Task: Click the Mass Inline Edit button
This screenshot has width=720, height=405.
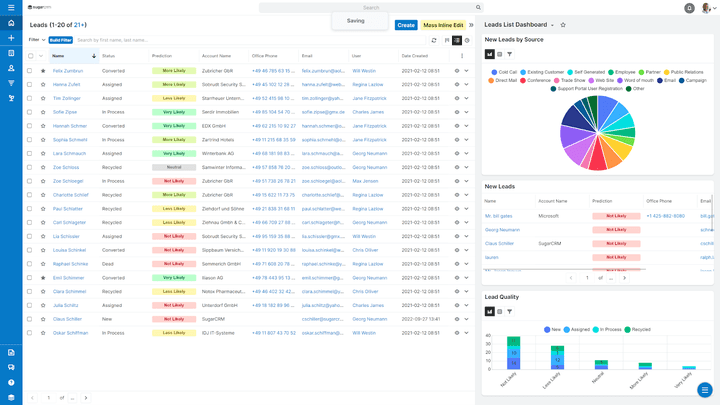Action: point(443,25)
